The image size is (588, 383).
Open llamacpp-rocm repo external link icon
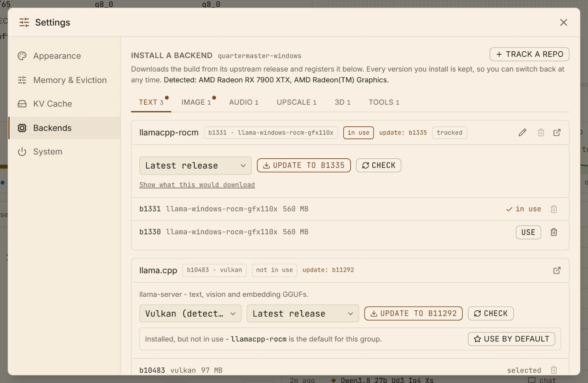(557, 133)
